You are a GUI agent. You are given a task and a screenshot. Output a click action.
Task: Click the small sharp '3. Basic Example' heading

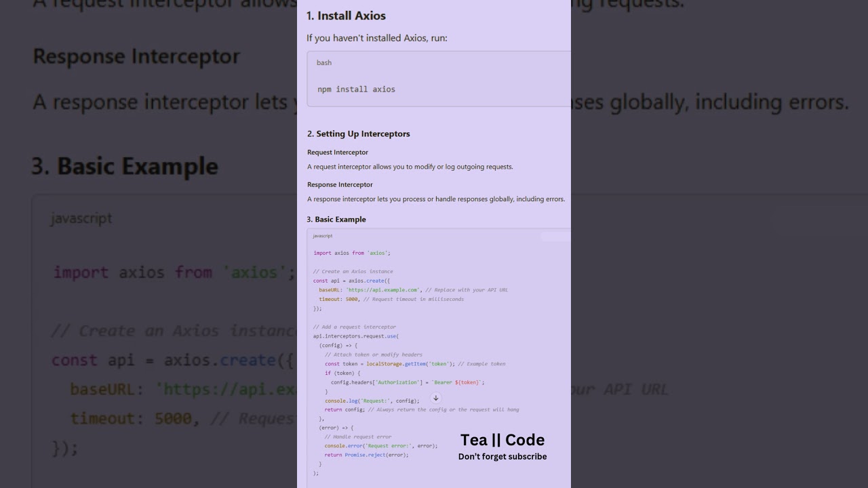pyautogui.click(x=336, y=220)
